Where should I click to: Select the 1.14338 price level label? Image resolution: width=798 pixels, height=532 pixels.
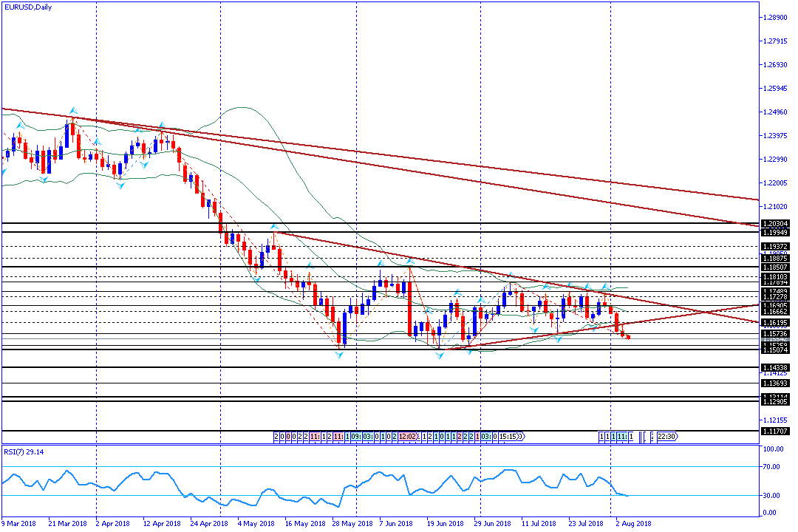775,367
